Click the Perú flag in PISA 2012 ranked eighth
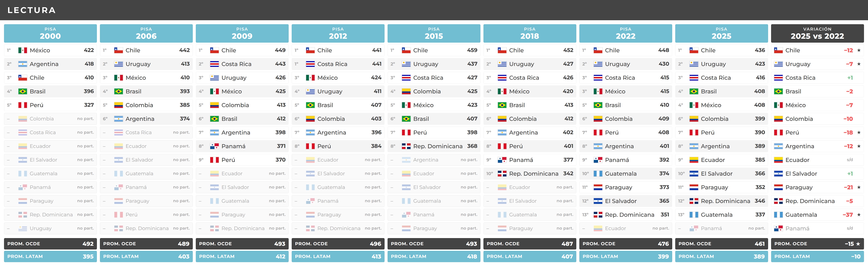Image resolution: width=868 pixels, height=266 pixels. coord(310,146)
